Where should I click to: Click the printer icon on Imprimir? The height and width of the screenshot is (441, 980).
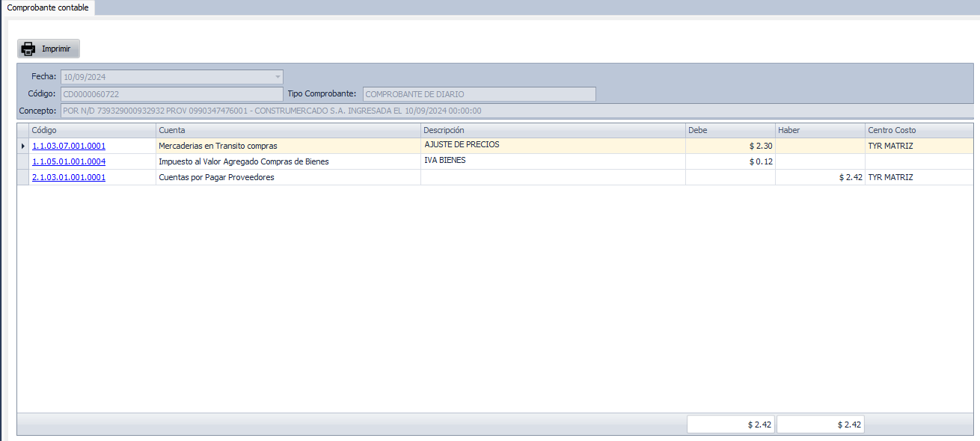tap(28, 49)
